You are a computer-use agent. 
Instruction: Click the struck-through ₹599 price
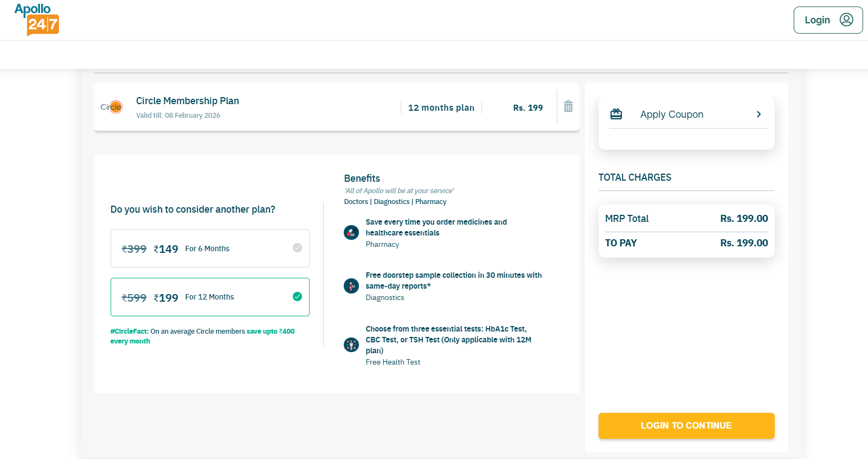[134, 298]
